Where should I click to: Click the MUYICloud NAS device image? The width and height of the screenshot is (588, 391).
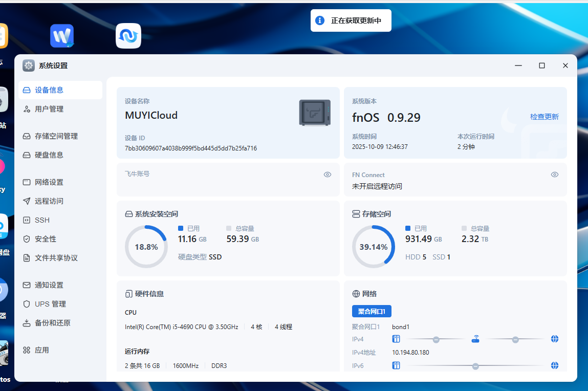(x=315, y=113)
